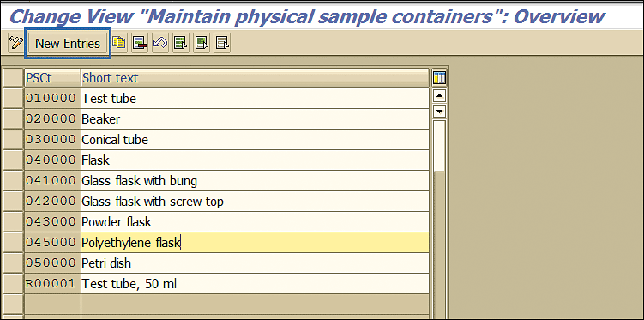The width and height of the screenshot is (644, 320).
Task: Click the Deselect All toolbar icon
Action: pyautogui.click(x=222, y=43)
